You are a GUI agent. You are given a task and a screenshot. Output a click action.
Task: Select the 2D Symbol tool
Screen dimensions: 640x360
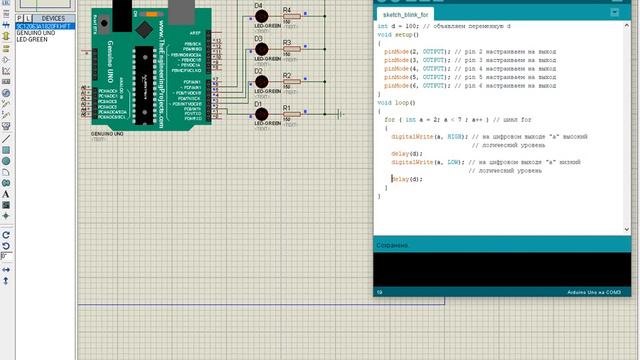click(6, 205)
